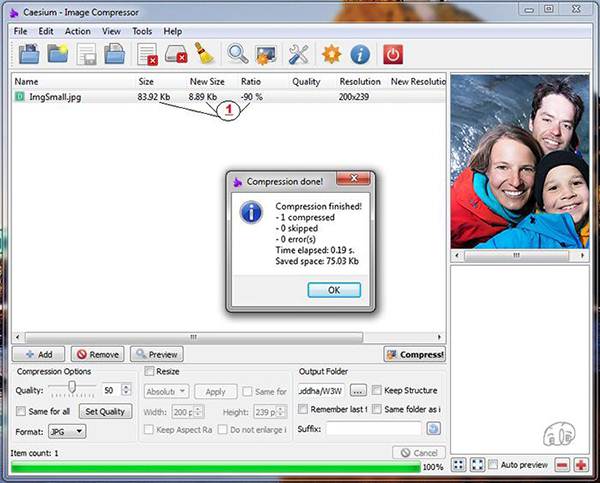Click the Quality slider handle

pyautogui.click(x=72, y=387)
